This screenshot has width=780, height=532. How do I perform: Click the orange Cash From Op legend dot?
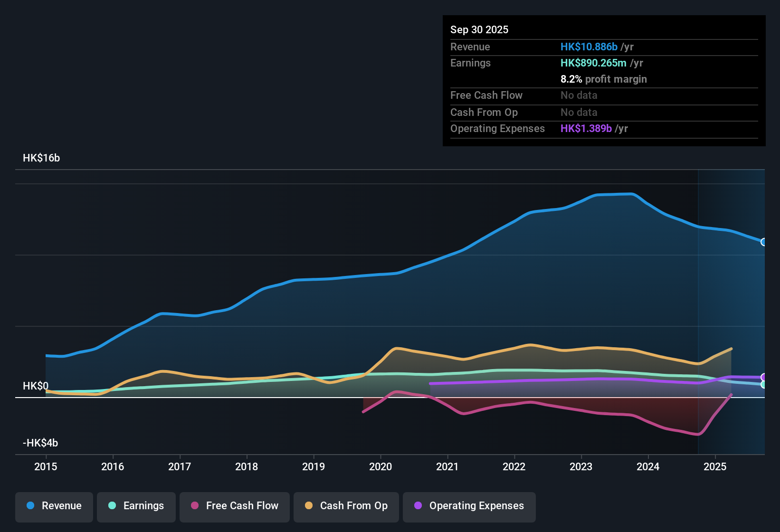tap(309, 506)
